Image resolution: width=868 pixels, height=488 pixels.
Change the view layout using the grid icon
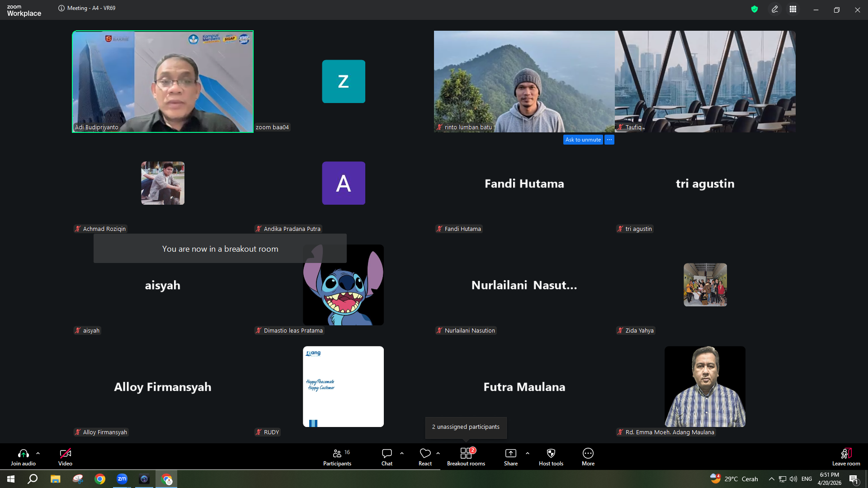click(x=793, y=9)
